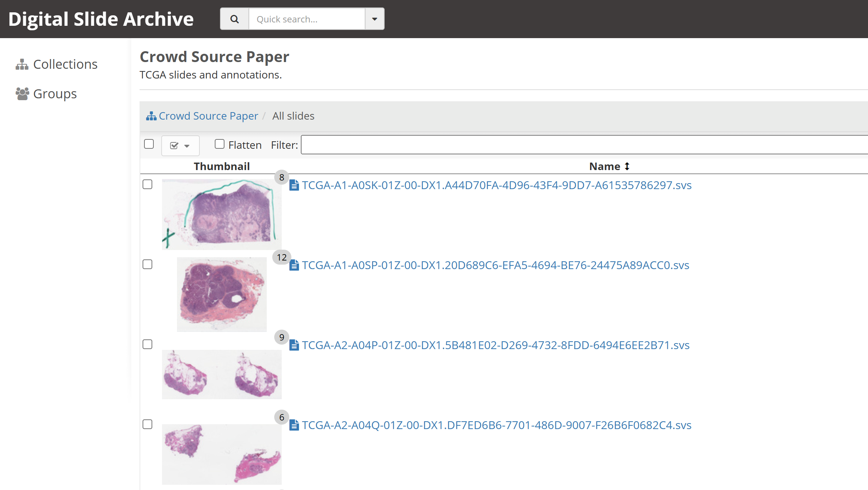The height and width of the screenshot is (490, 868).
Task: Click the Crowd Source Paper breadcrumb link
Action: coord(208,116)
